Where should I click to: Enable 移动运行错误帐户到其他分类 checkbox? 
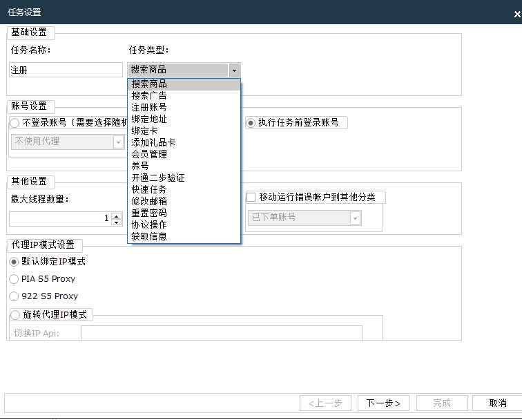tap(251, 197)
